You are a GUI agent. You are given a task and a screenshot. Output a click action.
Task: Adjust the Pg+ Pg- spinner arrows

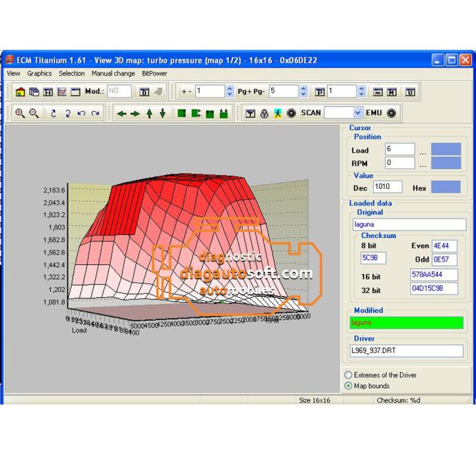pyautogui.click(x=303, y=91)
